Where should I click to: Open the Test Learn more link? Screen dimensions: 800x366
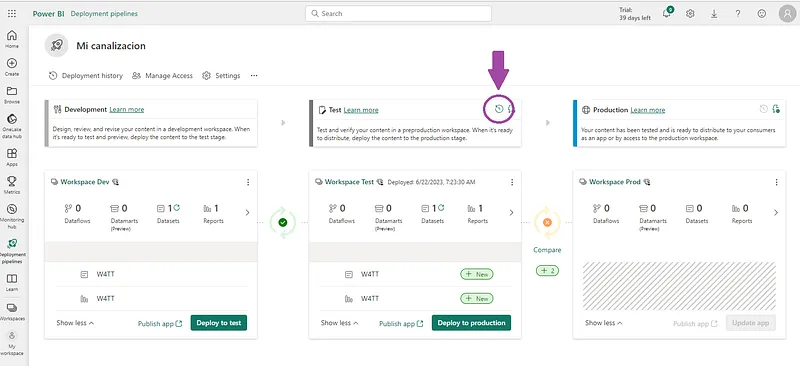[x=361, y=110]
